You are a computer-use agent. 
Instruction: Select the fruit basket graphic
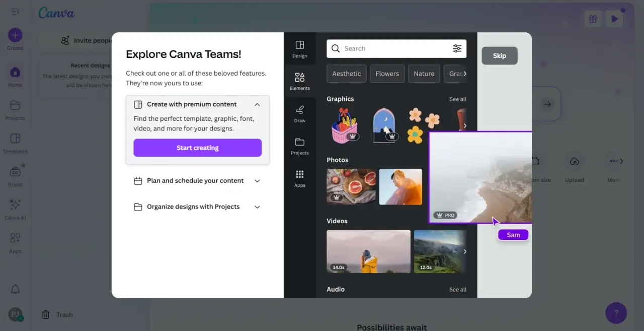click(x=345, y=125)
